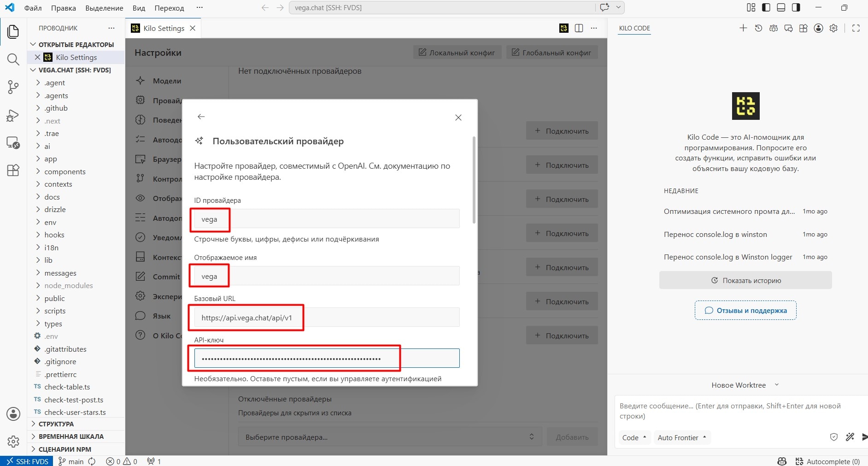
Task: Focus the API-ключ input field
Action: 327,358
